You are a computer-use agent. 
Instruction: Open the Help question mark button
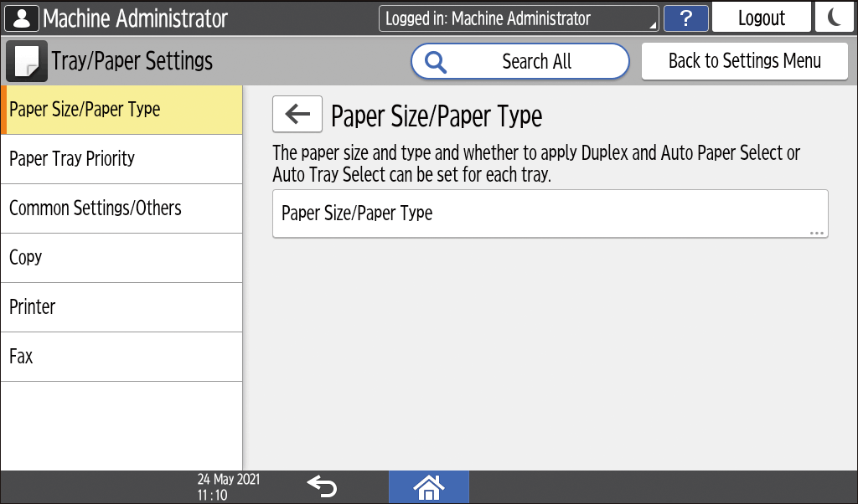pyautogui.click(x=685, y=18)
